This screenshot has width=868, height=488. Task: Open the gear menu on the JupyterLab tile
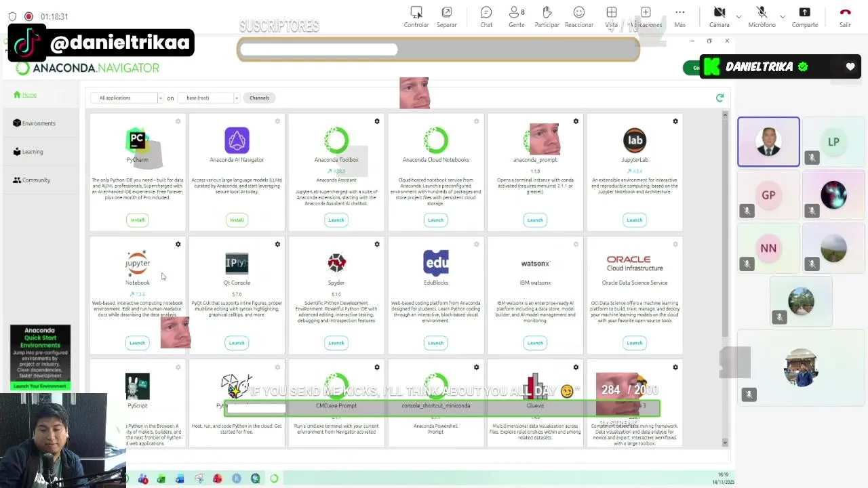tap(675, 121)
